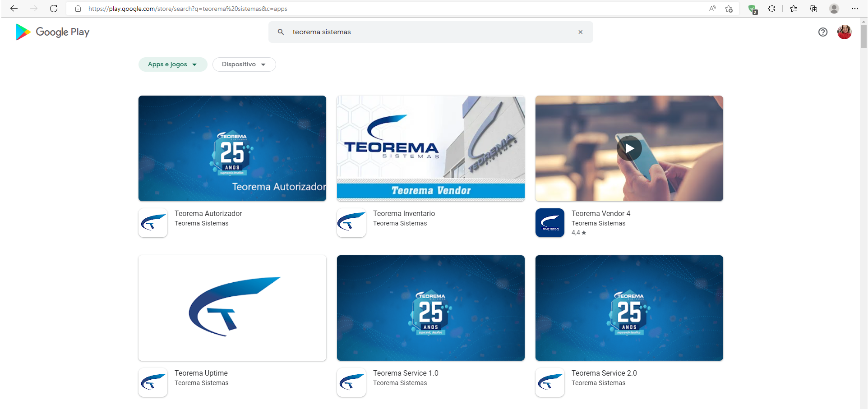Image resolution: width=868 pixels, height=409 pixels.
Task: Open browser profile avatar
Action: tap(834, 9)
